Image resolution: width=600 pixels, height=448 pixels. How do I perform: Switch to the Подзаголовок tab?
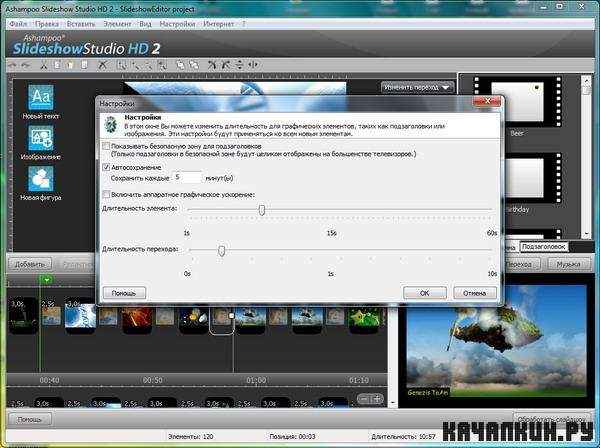543,247
